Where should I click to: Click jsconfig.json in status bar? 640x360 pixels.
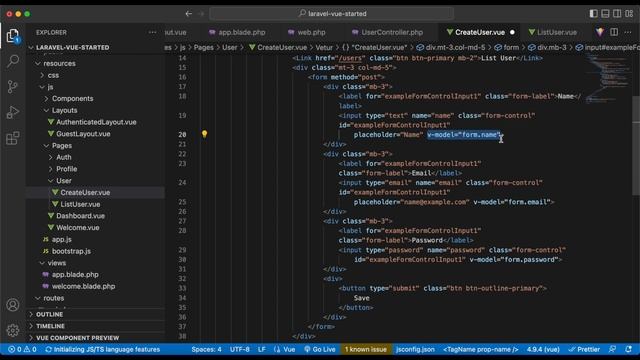[x=415, y=349]
